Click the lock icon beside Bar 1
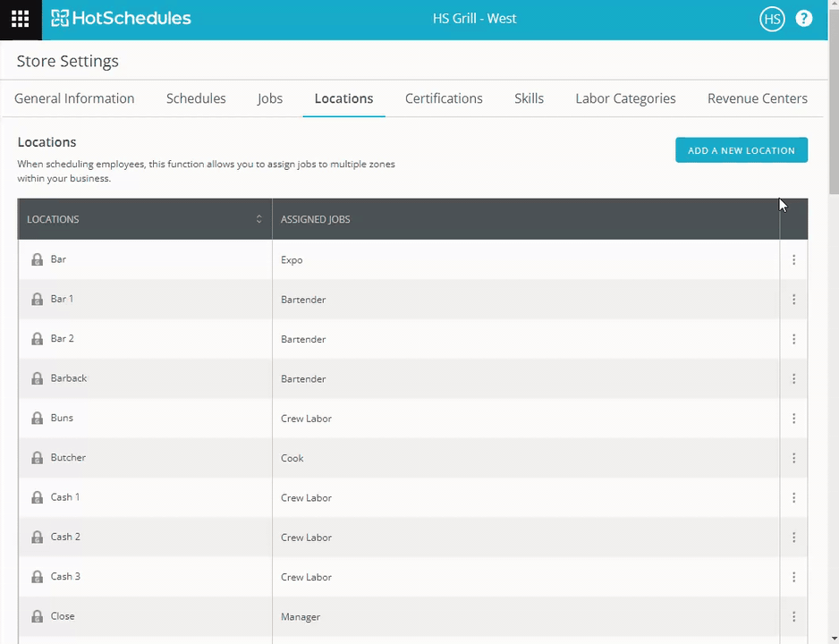The image size is (839, 644). [37, 299]
